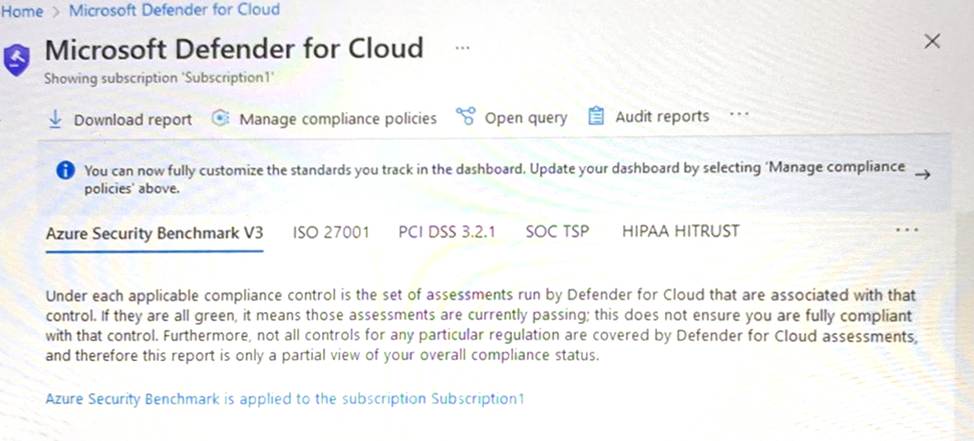The height and width of the screenshot is (441, 974).
Task: Expand more toolbar commands after Audit reports
Action: coord(739,115)
